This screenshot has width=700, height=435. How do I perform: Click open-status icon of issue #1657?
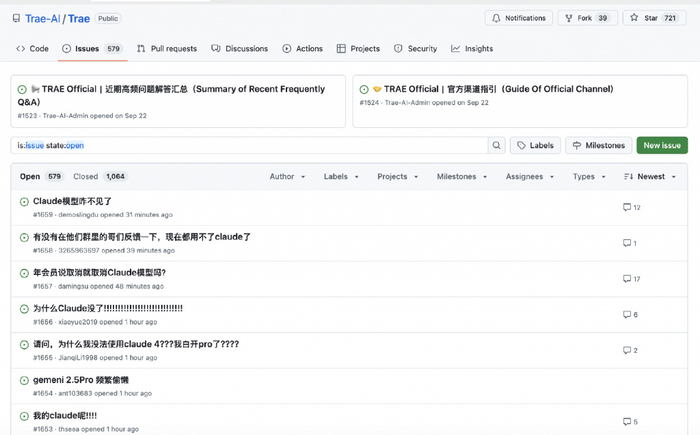tap(24, 273)
